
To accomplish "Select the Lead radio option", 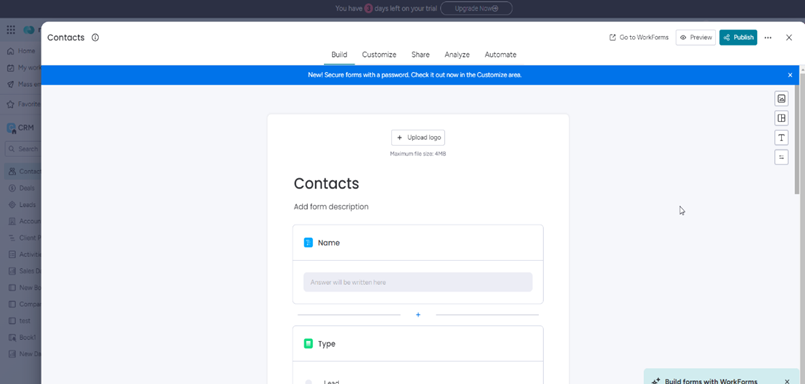I will 308,382.
